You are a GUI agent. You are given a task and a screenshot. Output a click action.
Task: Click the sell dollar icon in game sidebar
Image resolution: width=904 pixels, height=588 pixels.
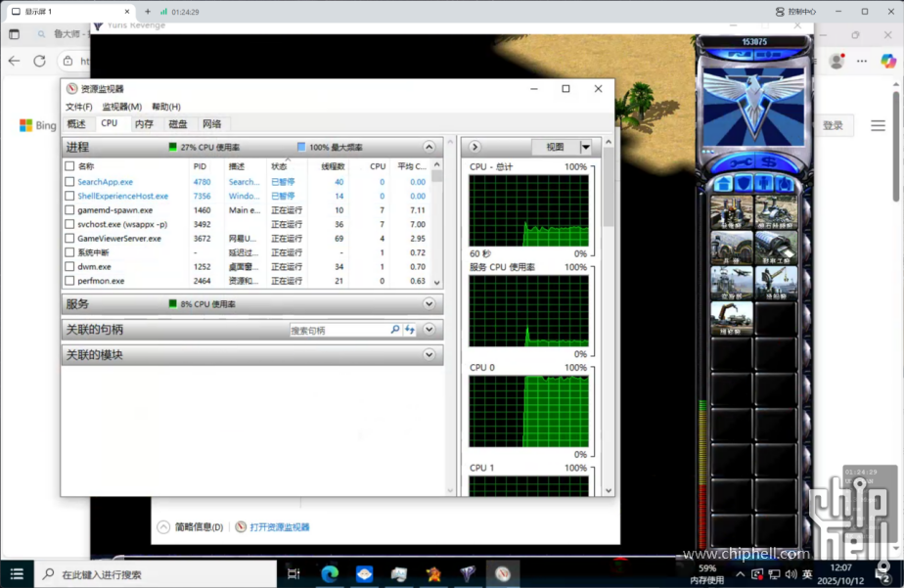[769, 161]
